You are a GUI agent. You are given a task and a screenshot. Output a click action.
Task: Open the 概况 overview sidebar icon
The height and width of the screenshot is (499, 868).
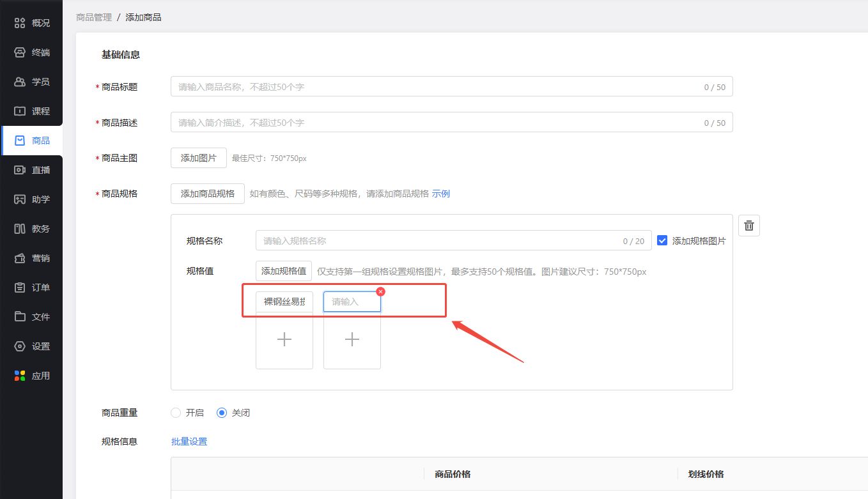[20, 23]
